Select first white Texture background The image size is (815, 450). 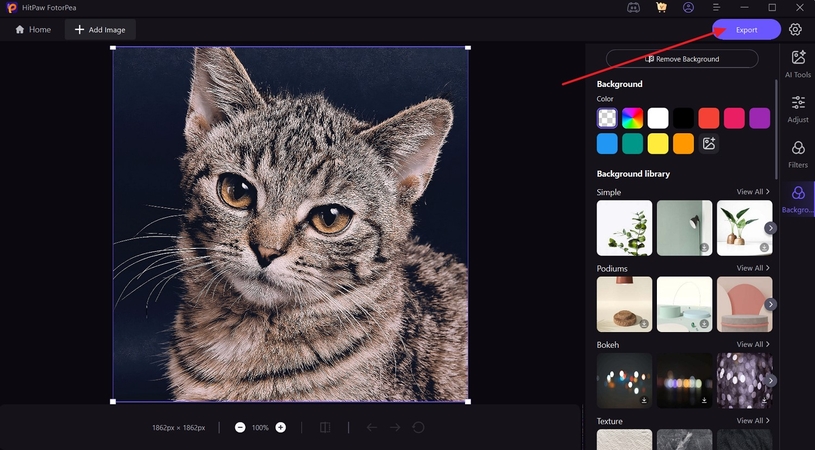[x=624, y=440]
